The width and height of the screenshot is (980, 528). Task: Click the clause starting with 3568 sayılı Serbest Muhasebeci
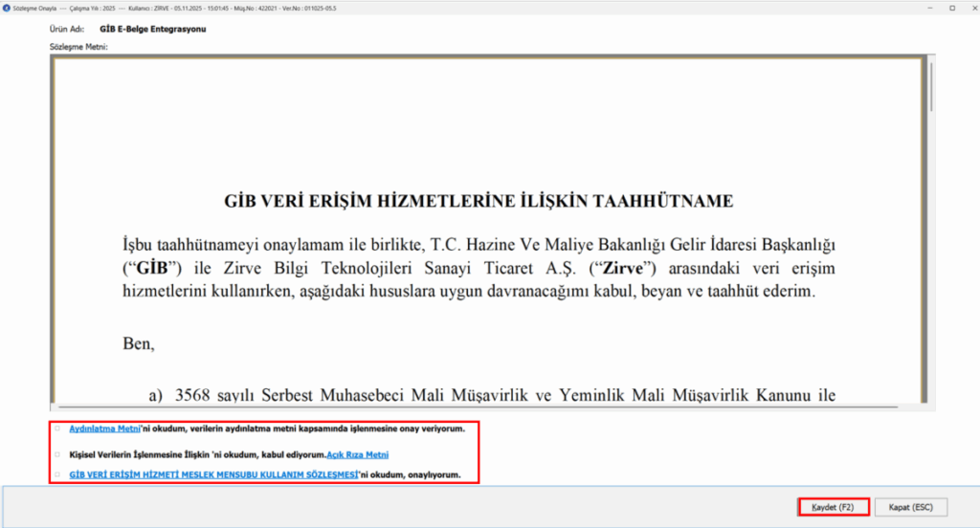(x=492, y=395)
